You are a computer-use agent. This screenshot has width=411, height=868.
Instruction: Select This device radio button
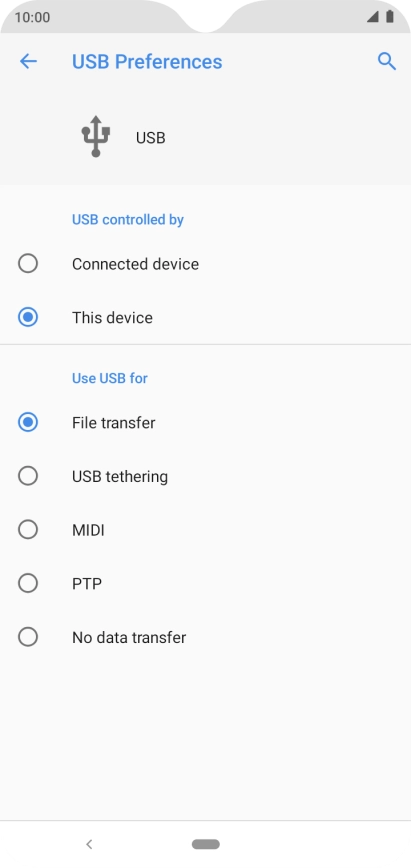pos(28,317)
